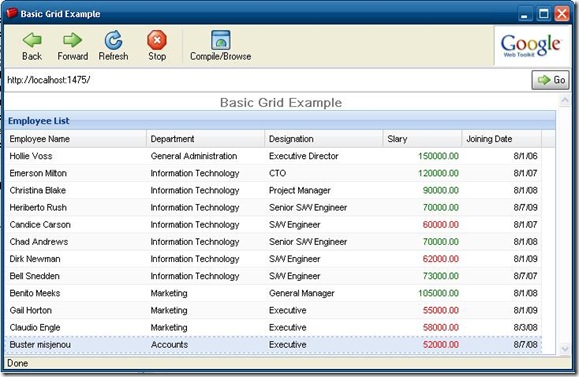Sort by Department column header

[x=206, y=139]
